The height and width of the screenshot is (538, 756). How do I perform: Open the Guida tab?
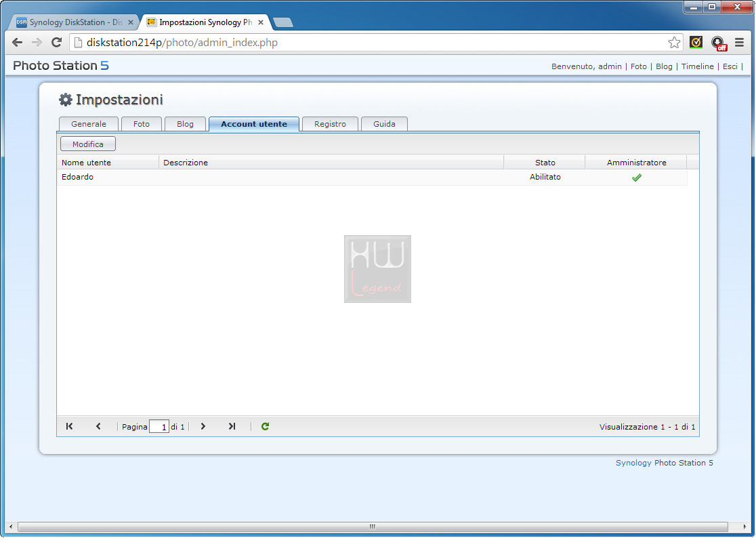tap(384, 124)
